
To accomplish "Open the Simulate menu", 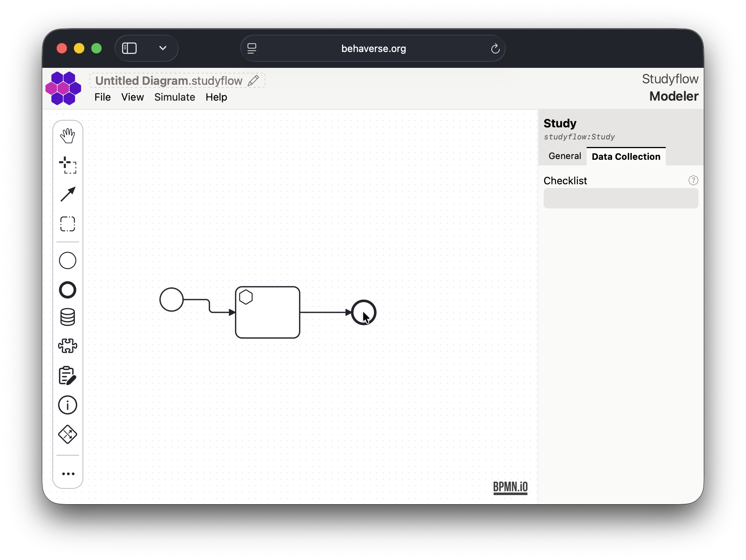I will point(174,97).
